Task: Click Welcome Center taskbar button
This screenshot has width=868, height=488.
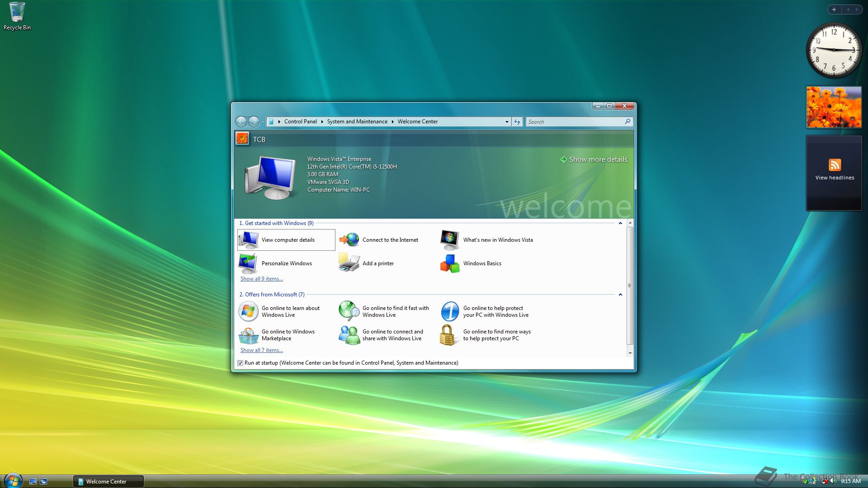Action: (x=108, y=482)
